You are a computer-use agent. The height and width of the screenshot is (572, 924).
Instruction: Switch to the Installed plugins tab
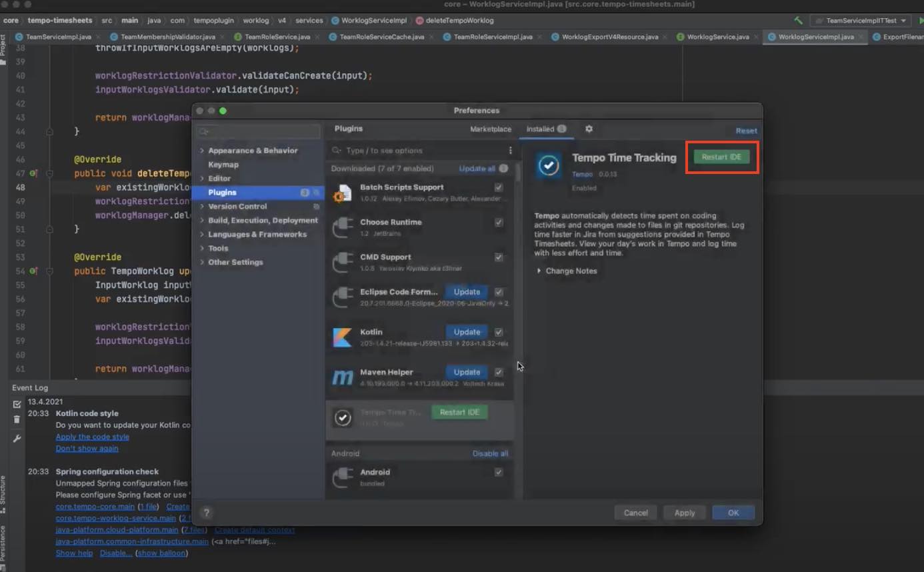pos(546,129)
